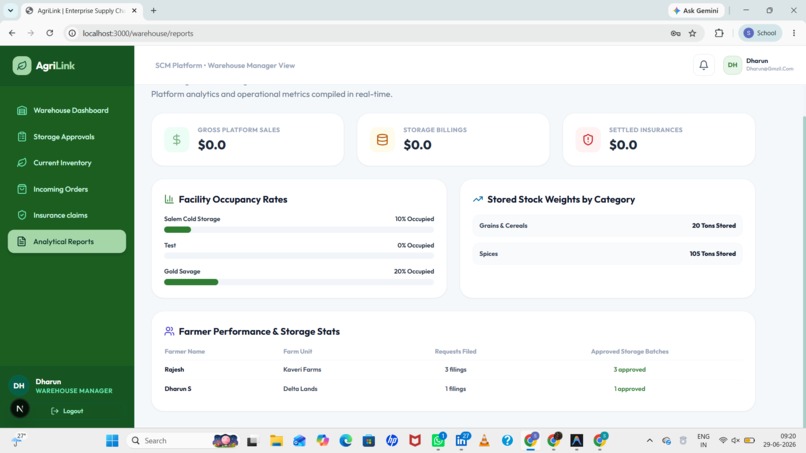The image size is (806, 453).
Task: Click the shield icon on Settled Insurances
Action: pyautogui.click(x=588, y=139)
